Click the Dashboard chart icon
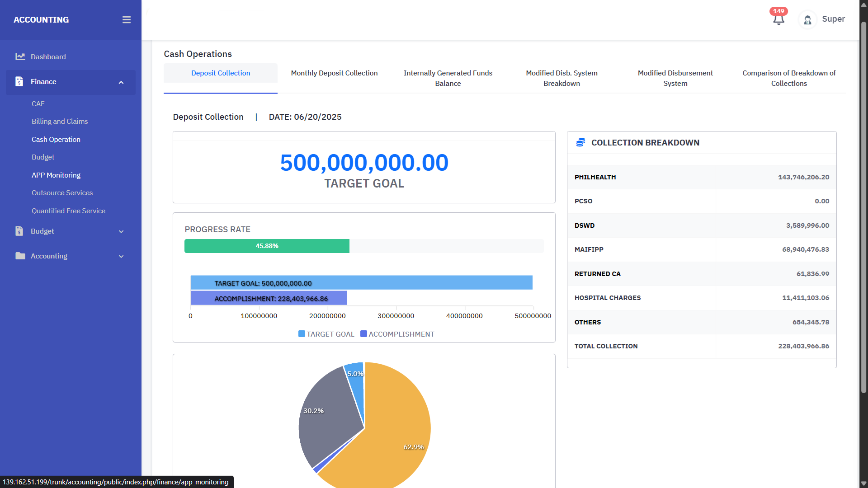This screenshot has width=868, height=488. pyautogui.click(x=20, y=56)
